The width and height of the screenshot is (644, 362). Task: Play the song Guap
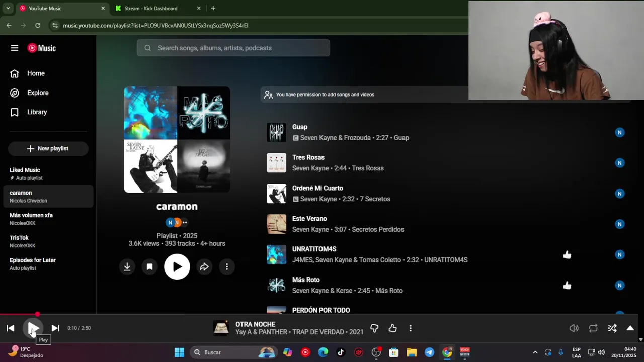(x=276, y=132)
